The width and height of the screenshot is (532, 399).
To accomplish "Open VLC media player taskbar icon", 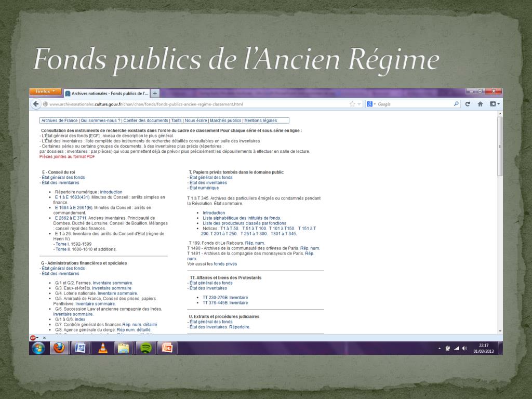I will click(102, 348).
